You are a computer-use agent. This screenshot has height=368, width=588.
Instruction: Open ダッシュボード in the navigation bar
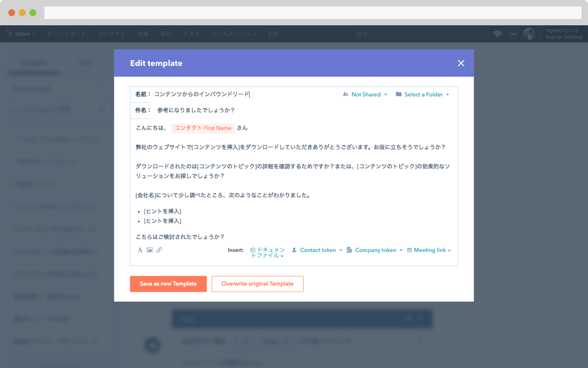point(67,34)
